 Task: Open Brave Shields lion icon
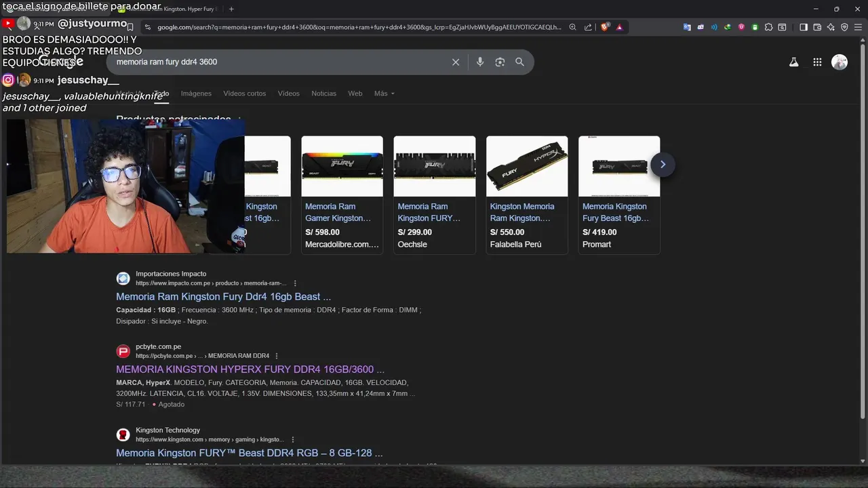[605, 27]
